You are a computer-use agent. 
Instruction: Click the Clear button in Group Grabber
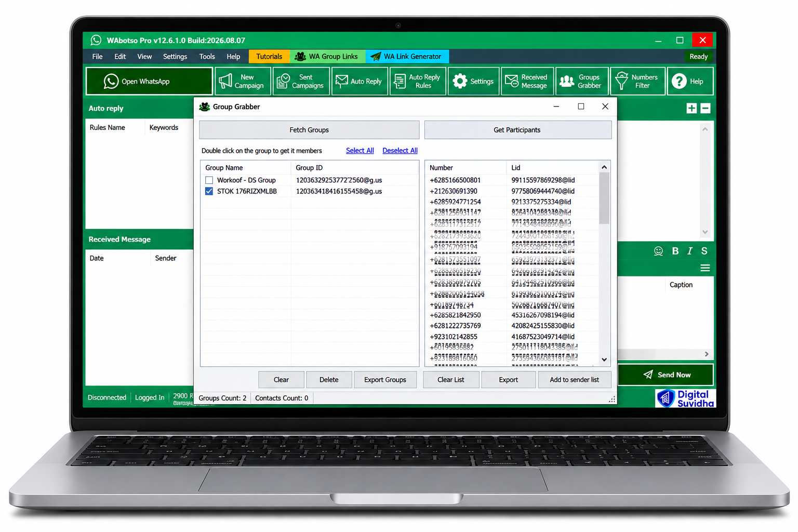tap(281, 380)
